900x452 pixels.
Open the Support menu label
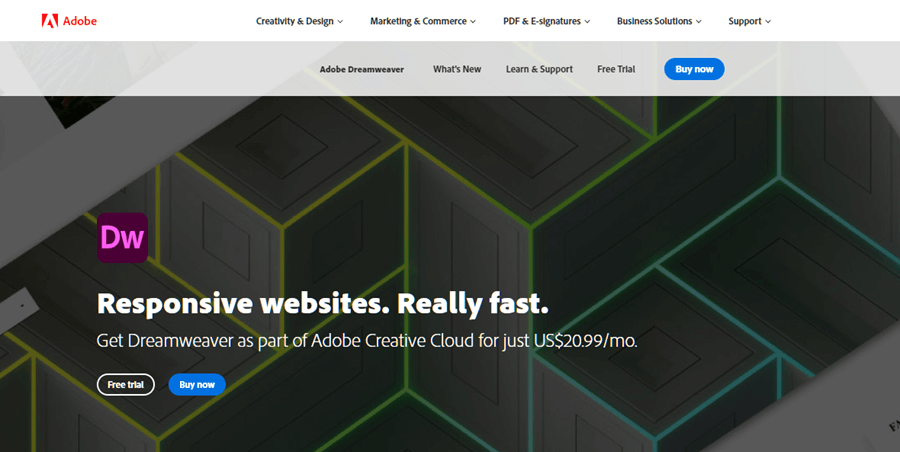point(744,21)
